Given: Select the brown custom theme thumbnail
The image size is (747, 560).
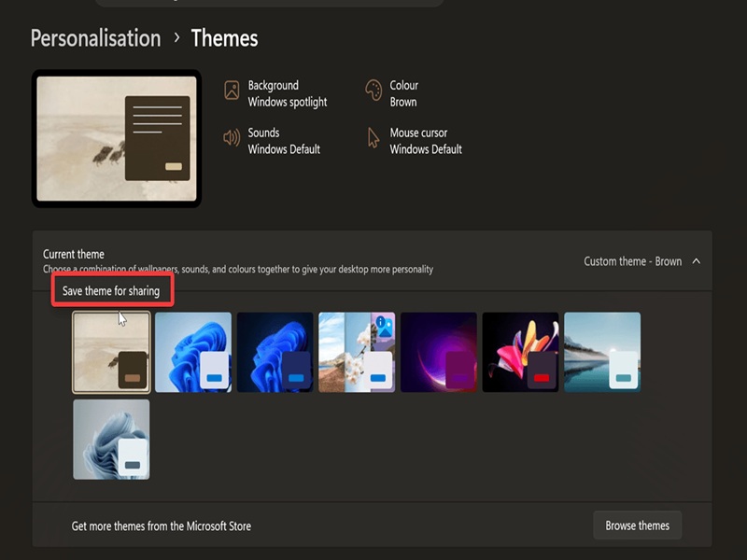Looking at the screenshot, I should (111, 353).
